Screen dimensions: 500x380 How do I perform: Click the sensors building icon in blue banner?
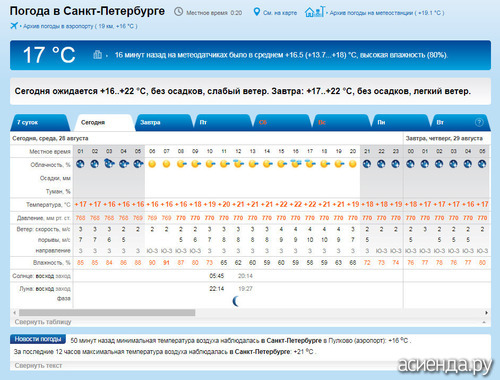click(x=97, y=54)
